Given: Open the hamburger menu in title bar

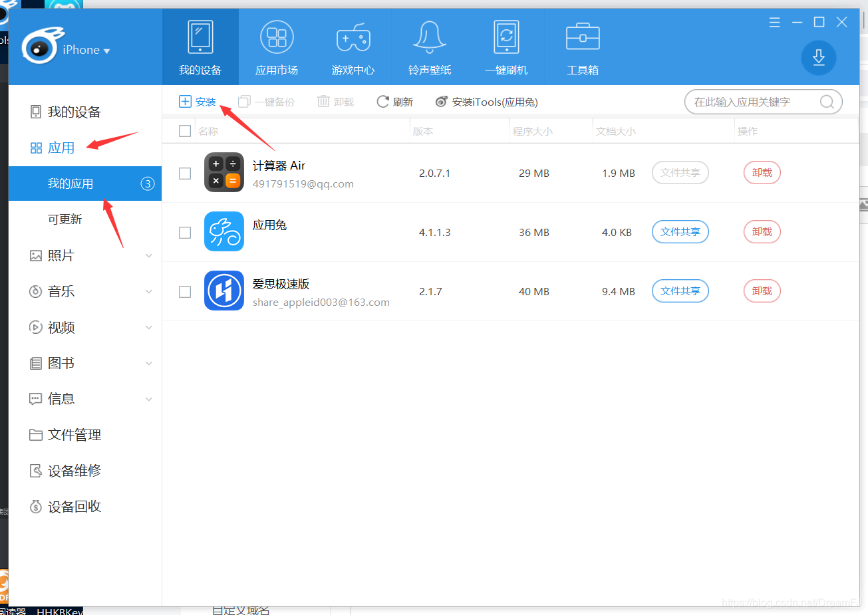Looking at the screenshot, I should coord(775,23).
